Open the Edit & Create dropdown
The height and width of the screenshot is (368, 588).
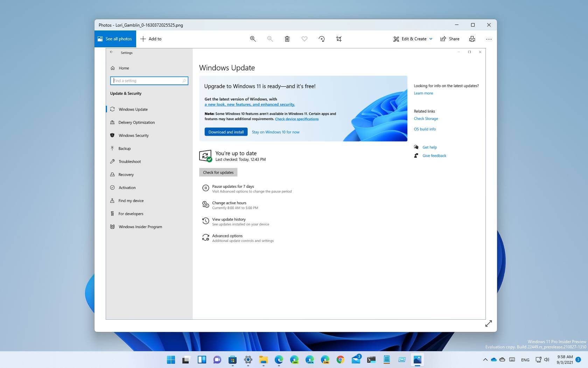[413, 39]
